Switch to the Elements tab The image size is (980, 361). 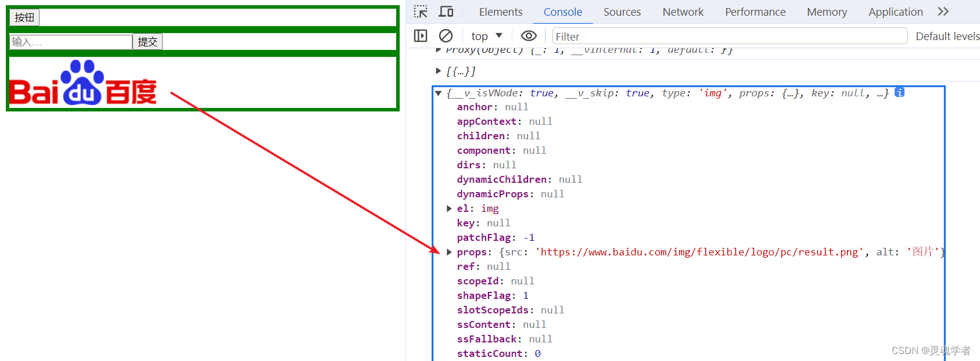[501, 12]
